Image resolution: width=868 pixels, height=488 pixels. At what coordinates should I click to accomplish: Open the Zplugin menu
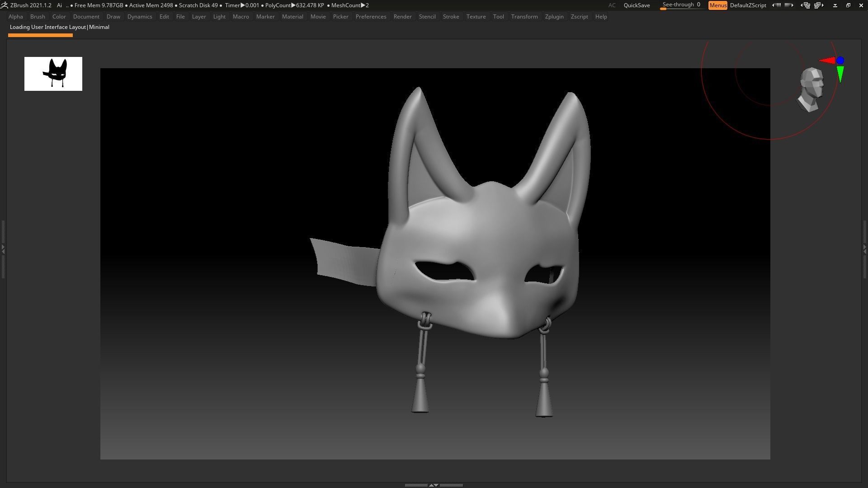coord(554,17)
